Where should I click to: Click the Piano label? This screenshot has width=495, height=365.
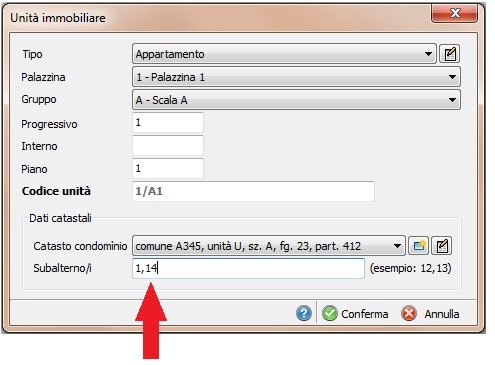[34, 169]
